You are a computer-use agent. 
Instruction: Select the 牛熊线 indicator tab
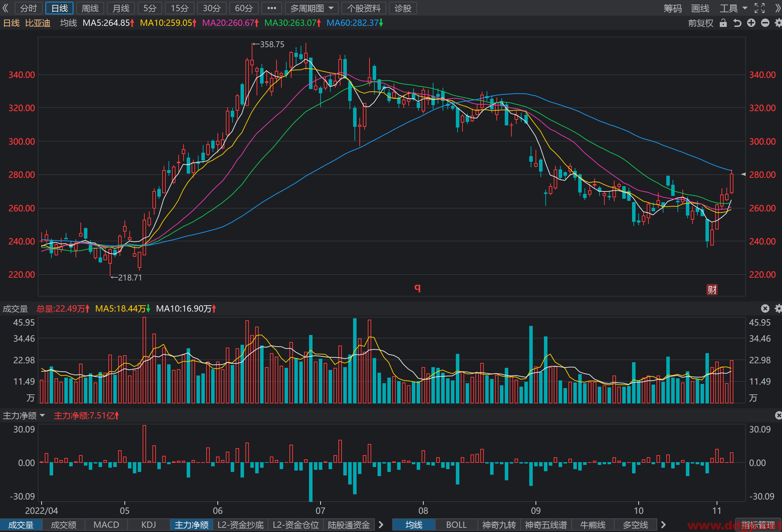tap(593, 525)
